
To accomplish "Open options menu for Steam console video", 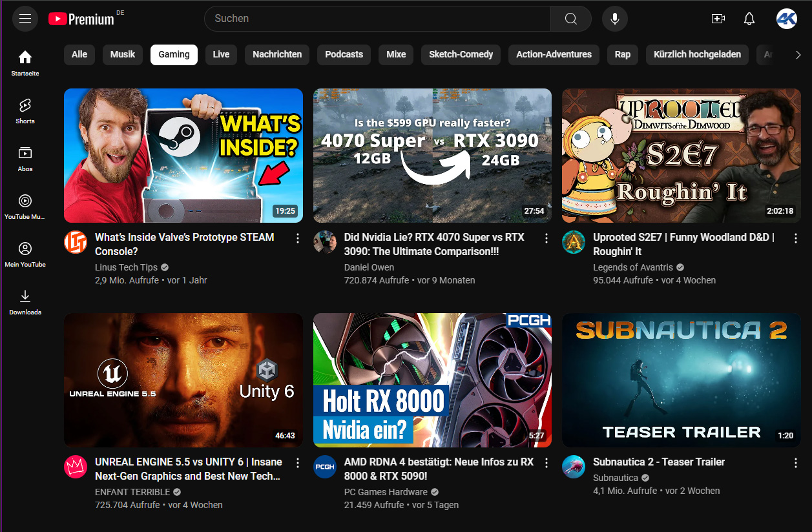I will [x=298, y=238].
